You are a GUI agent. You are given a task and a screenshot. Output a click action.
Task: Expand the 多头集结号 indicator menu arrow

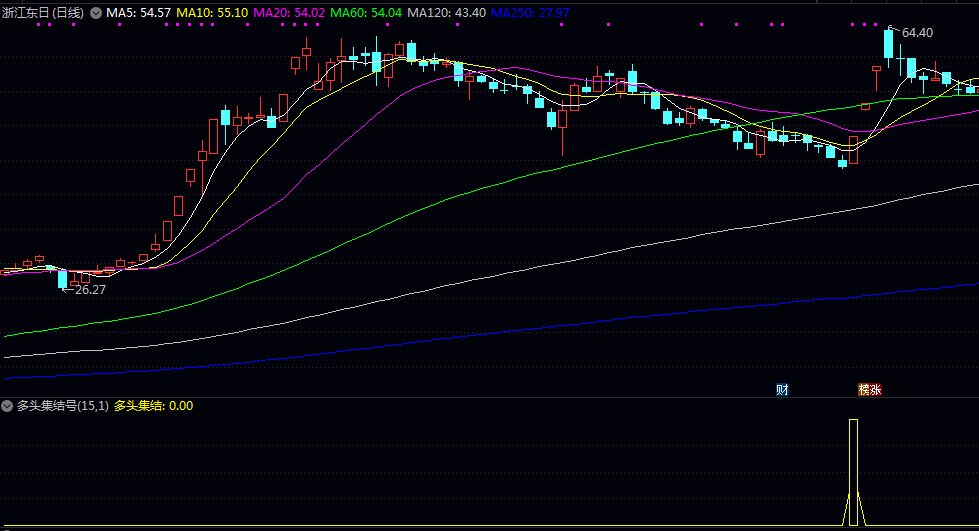pyautogui.click(x=7, y=406)
